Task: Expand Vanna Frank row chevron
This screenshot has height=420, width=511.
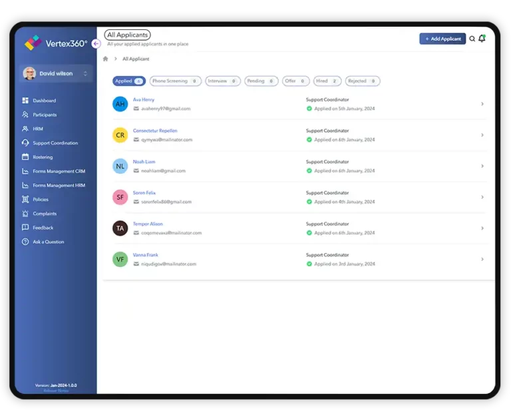Action: click(482, 259)
